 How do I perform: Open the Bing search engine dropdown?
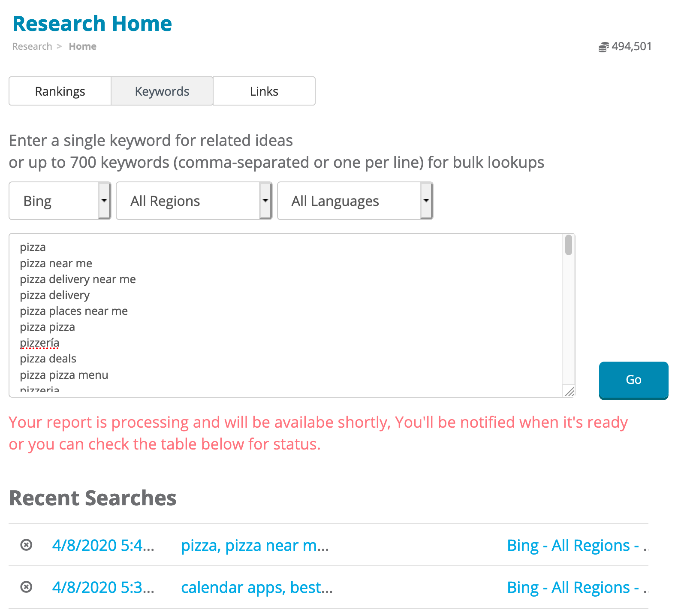[x=60, y=201]
